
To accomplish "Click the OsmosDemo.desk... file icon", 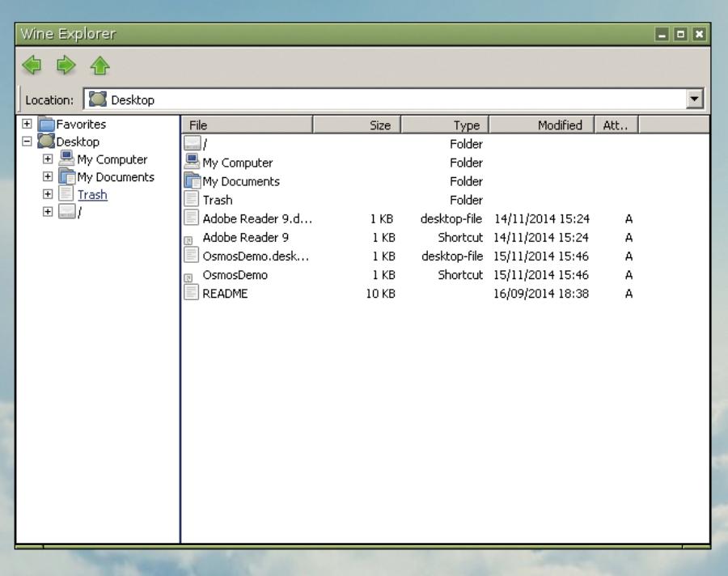I will tap(191, 255).
